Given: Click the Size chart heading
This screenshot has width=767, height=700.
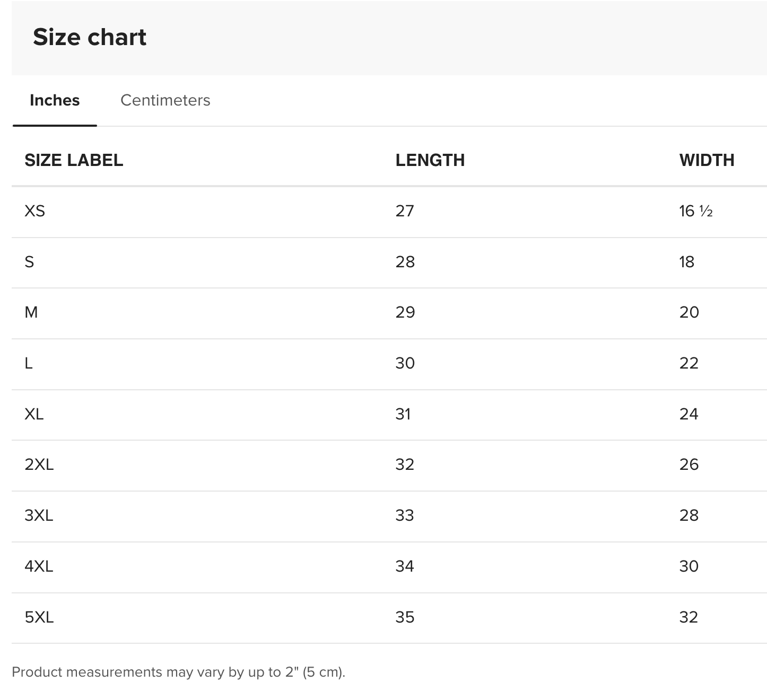Looking at the screenshot, I should [x=90, y=37].
